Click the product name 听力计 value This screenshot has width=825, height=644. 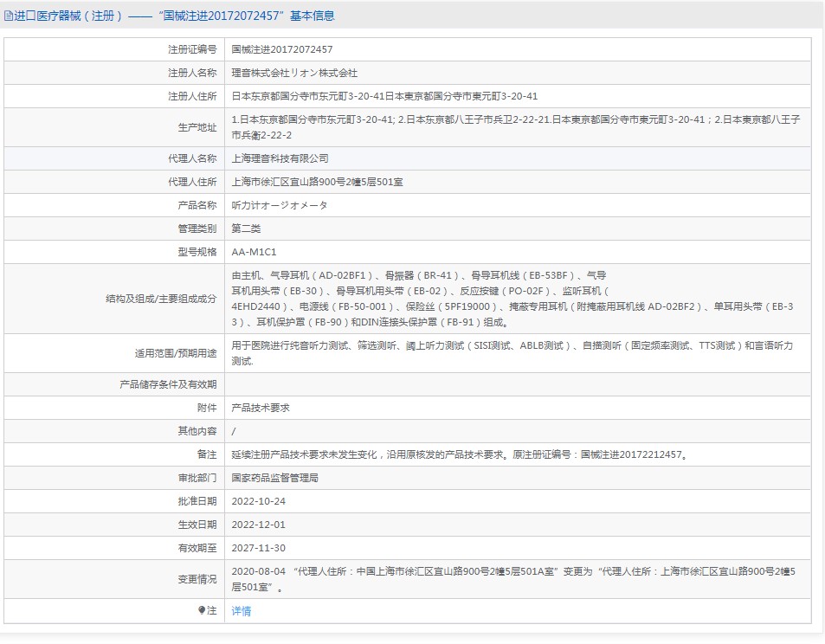tap(280, 205)
